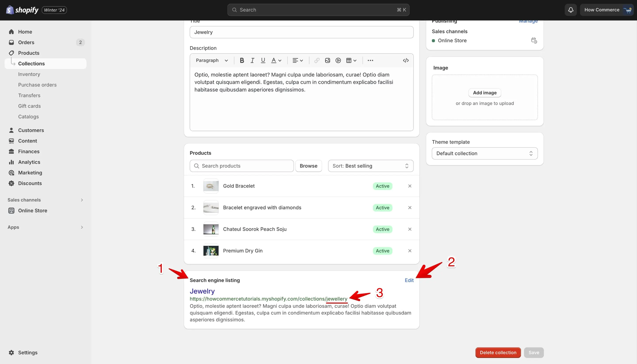Click the Home sidebar icon
The height and width of the screenshot is (364, 637).
click(x=11, y=32)
